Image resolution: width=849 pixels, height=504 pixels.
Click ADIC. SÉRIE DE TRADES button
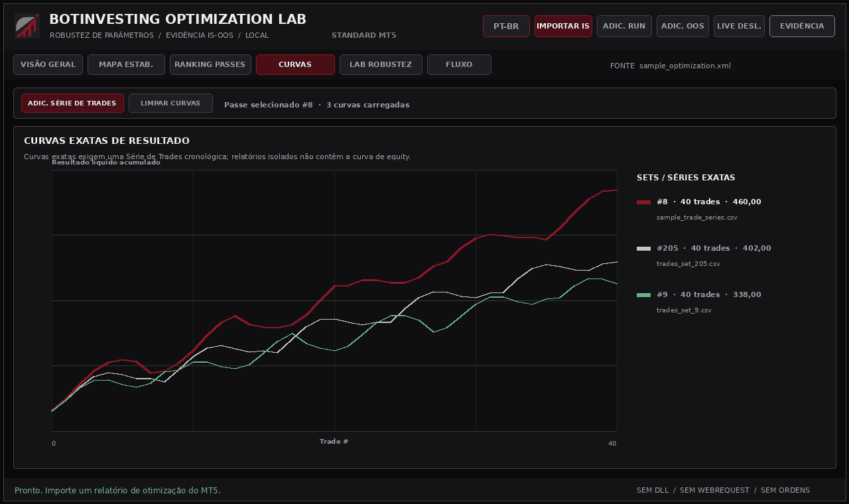tap(72, 103)
